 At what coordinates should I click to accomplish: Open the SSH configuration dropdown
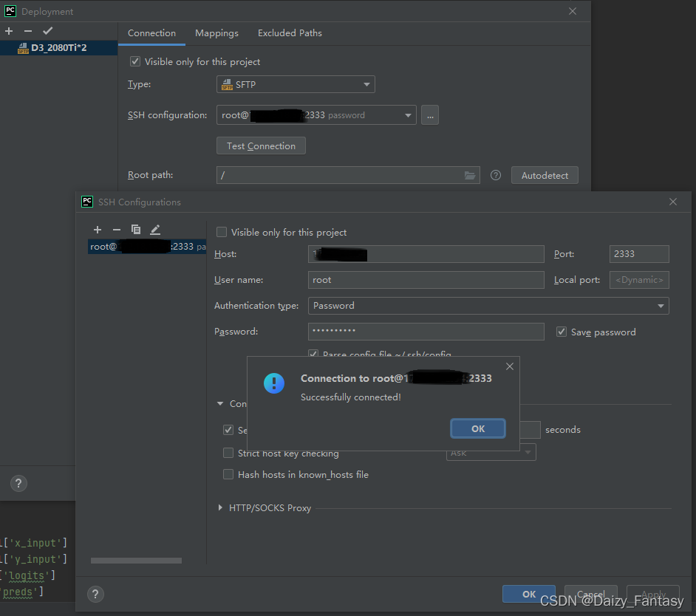[x=316, y=115]
